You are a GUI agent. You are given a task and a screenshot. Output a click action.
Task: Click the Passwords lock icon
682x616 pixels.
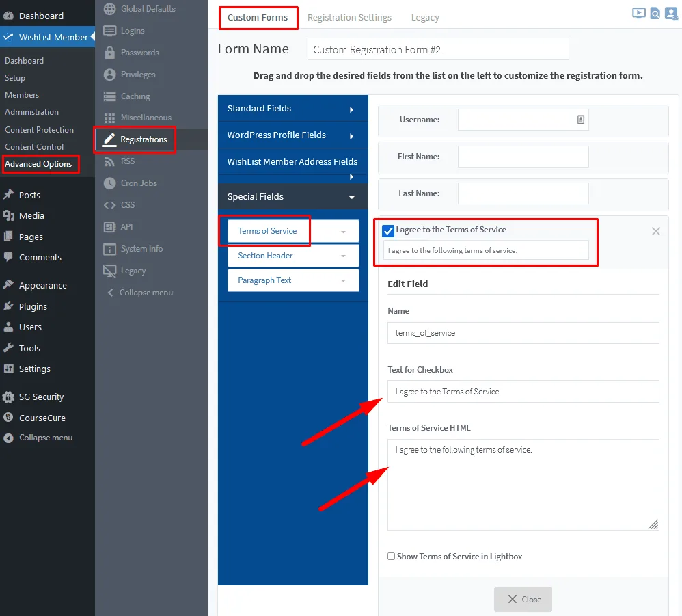point(109,53)
